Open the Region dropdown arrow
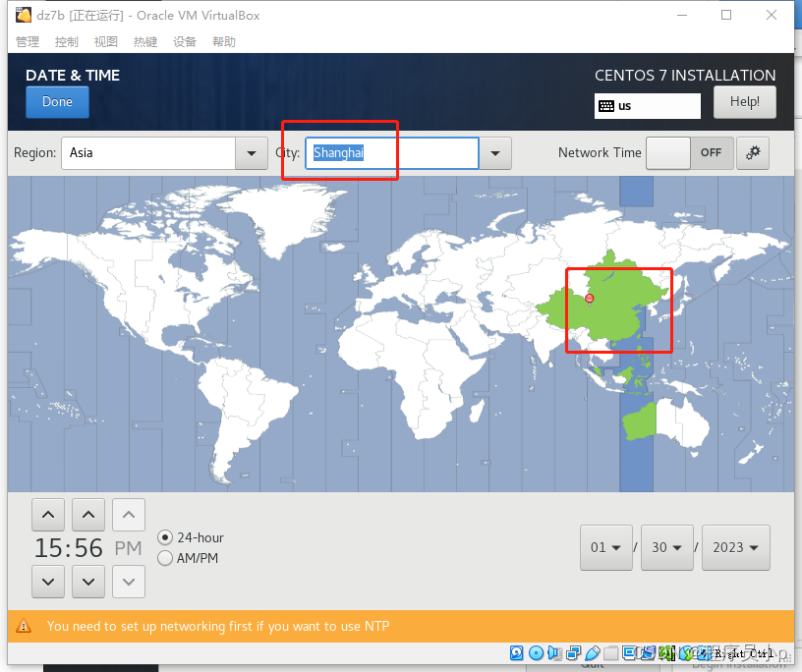802x672 pixels. point(252,153)
